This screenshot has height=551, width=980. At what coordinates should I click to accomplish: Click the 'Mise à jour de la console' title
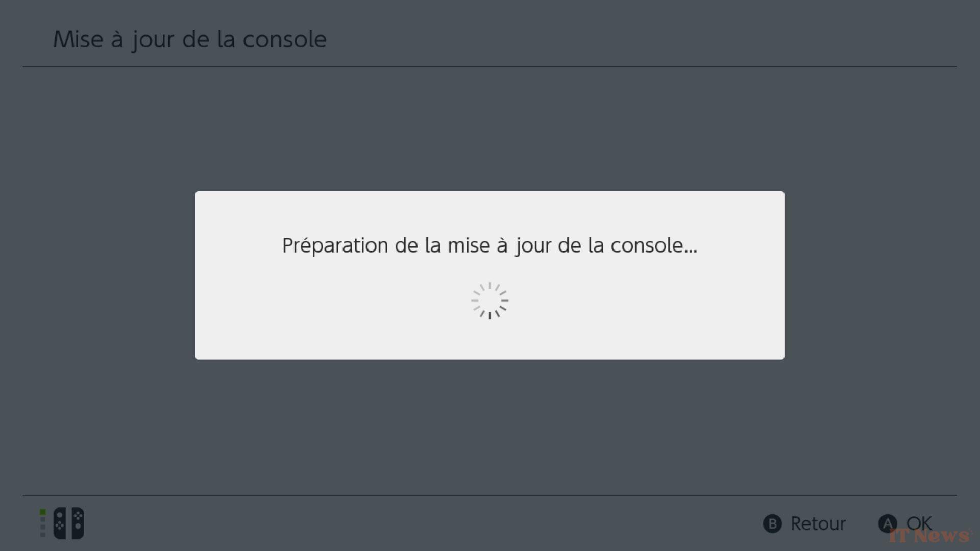(190, 40)
